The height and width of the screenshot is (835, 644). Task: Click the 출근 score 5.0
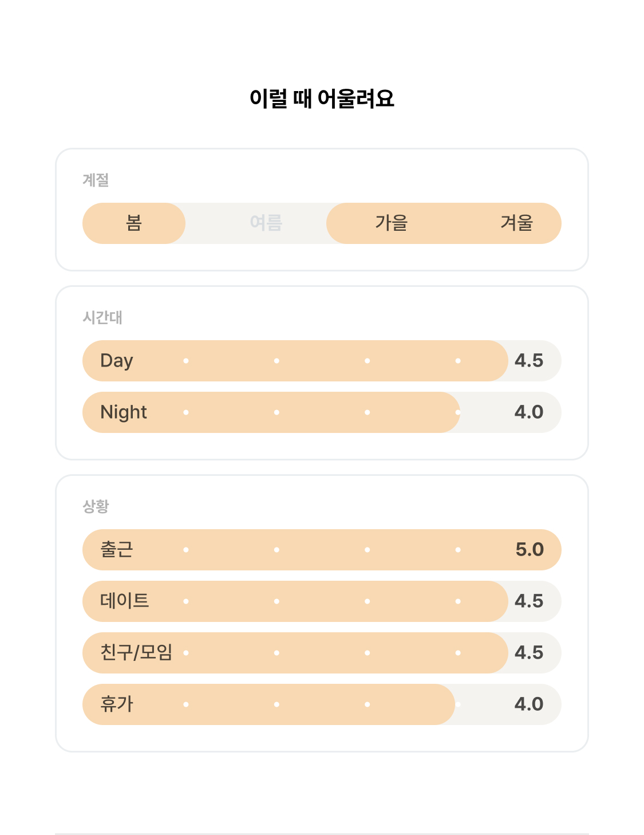[530, 550]
